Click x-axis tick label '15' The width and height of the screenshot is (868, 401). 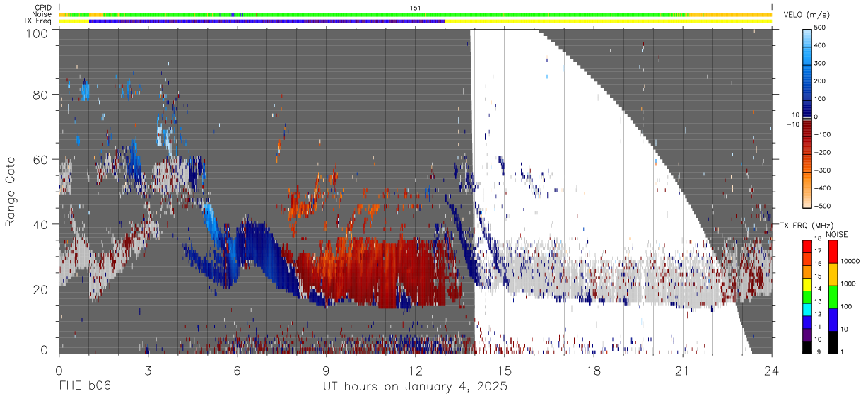tap(504, 371)
